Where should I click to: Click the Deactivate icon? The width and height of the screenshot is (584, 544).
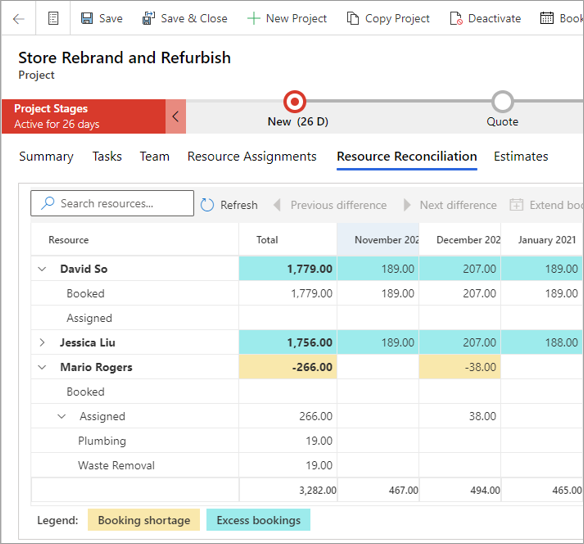coord(456,18)
